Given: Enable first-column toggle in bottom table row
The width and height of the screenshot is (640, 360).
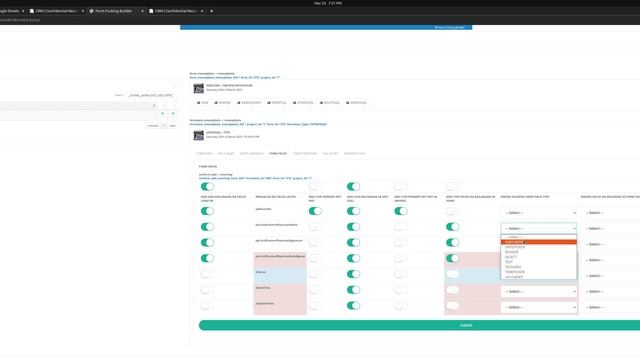Looking at the screenshot, I should tap(207, 305).
